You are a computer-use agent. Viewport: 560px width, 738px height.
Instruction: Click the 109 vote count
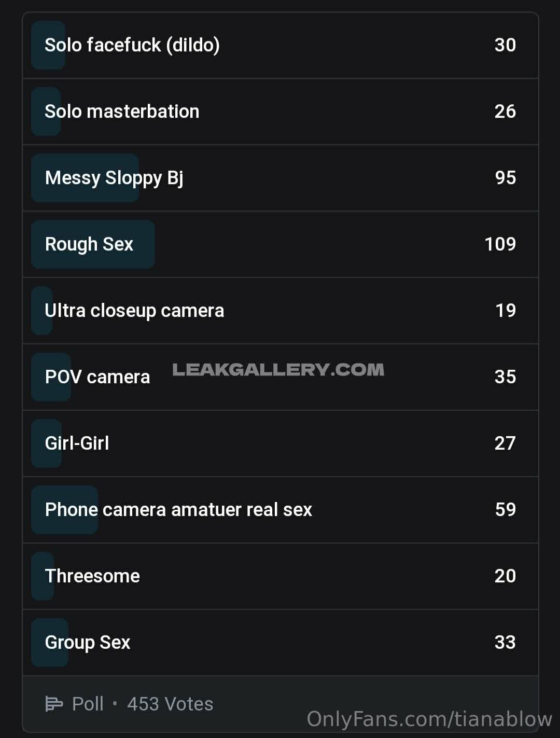pyautogui.click(x=500, y=244)
